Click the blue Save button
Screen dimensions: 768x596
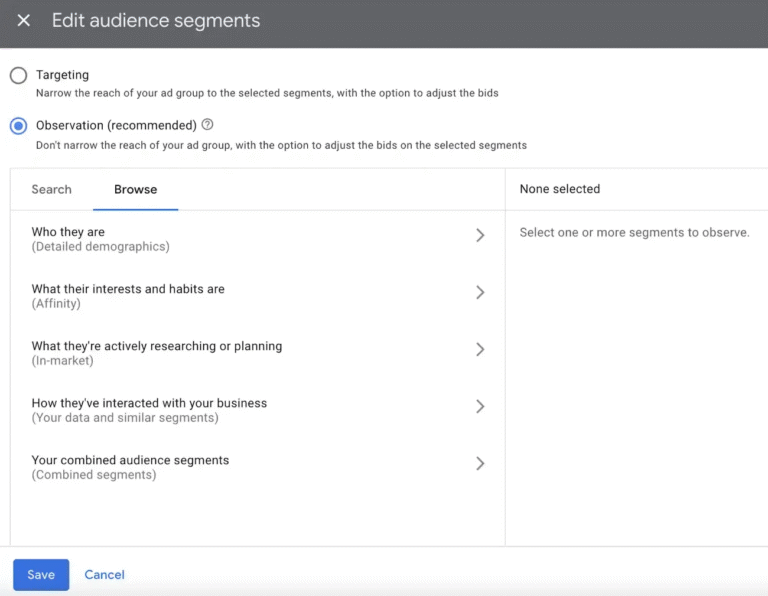41,575
